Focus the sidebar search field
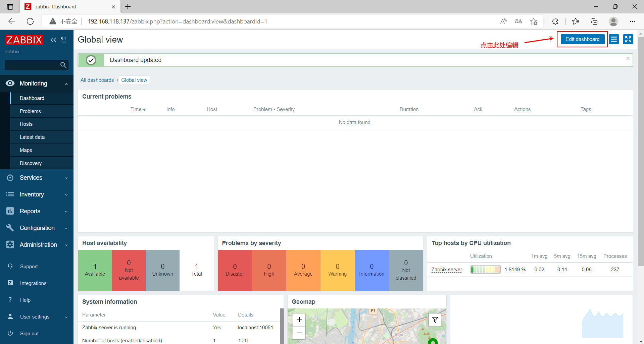This screenshot has height=344, width=644. tap(33, 65)
